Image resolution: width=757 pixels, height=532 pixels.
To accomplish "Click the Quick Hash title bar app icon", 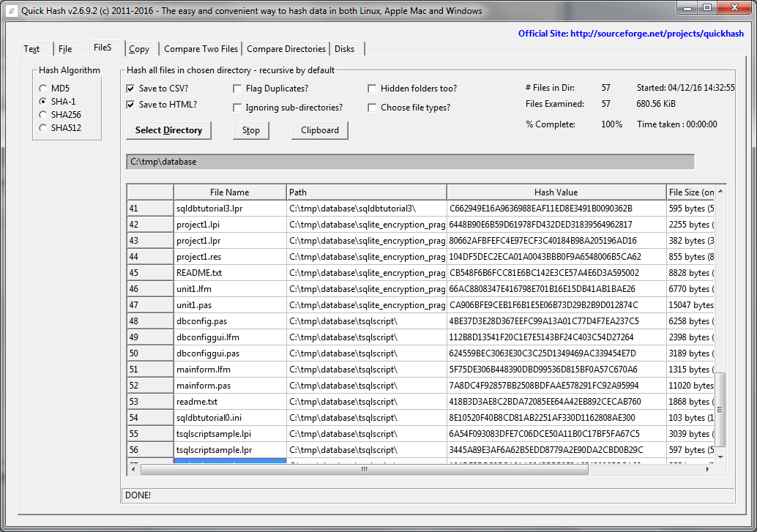I will [x=12, y=11].
